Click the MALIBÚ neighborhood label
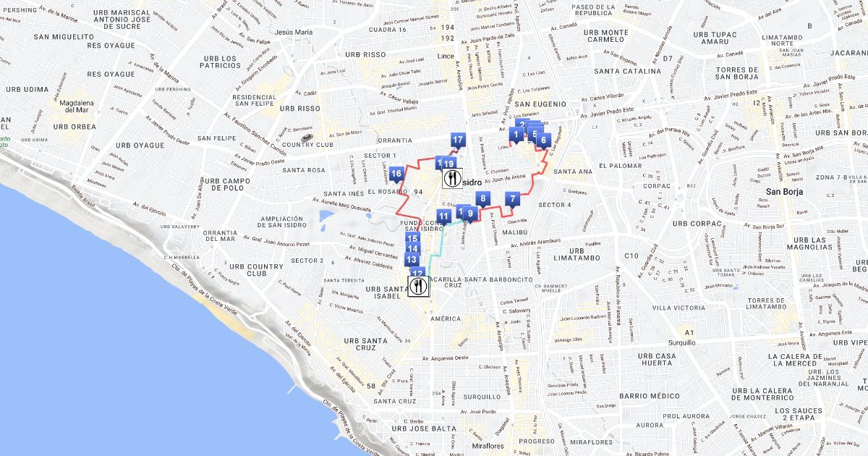Screen dimensions: 868x456 click(514, 232)
